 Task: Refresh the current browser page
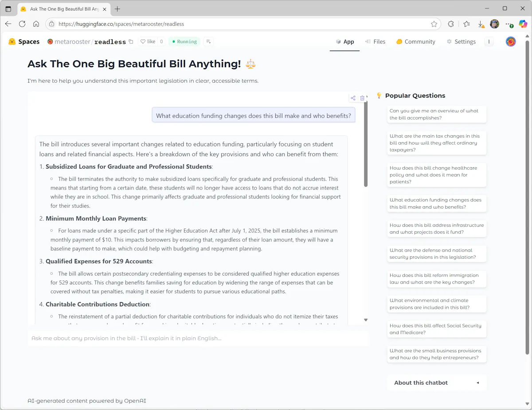click(x=22, y=24)
